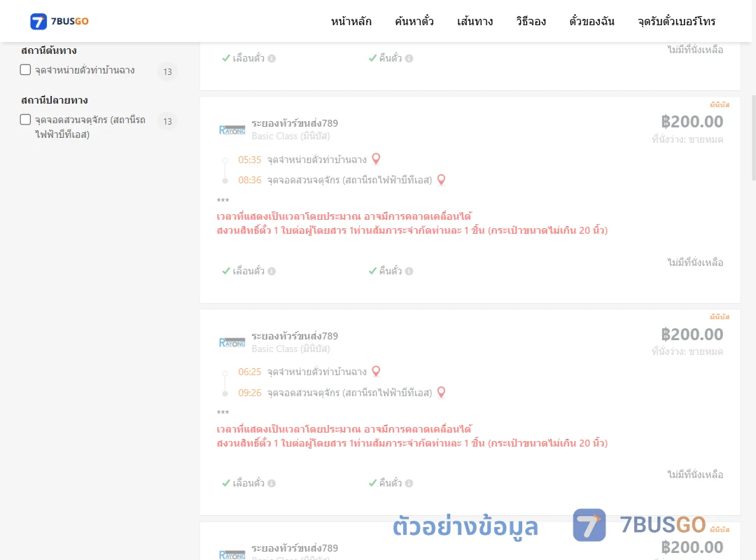Tick the origin station จุดจำหน่ายตั๋วท่าบ้านฉาง checkbox
This screenshot has height=560, width=756.
click(26, 69)
